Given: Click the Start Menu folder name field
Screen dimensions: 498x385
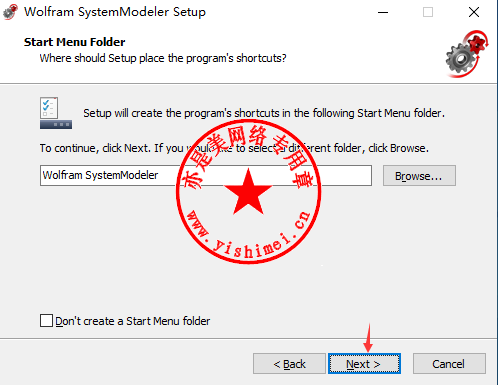Looking at the screenshot, I should [206, 175].
